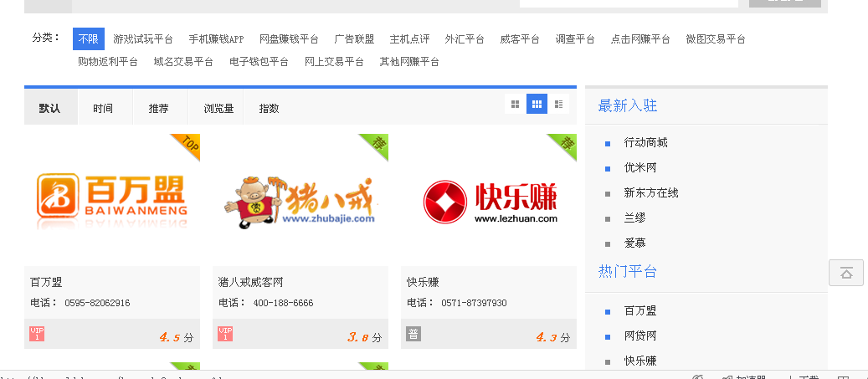The width and height of the screenshot is (868, 379).
Task: Filter by 其他网赚平台 category
Action: 409,62
